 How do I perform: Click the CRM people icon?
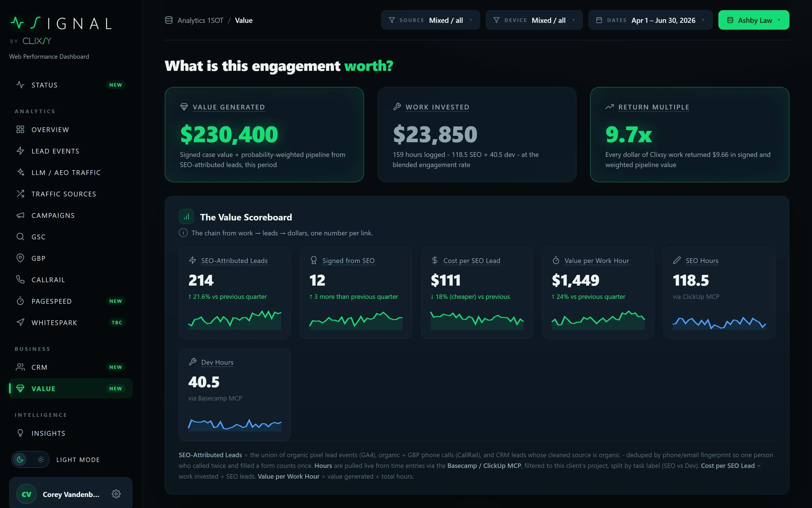(x=20, y=367)
